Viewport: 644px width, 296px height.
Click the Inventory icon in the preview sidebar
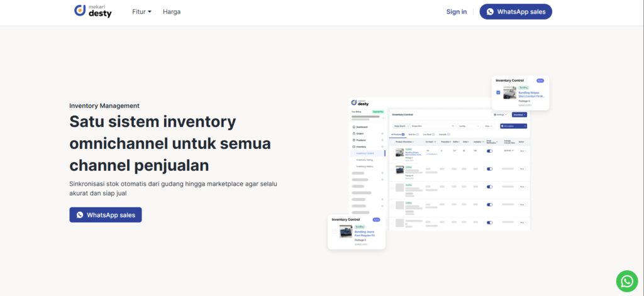354,146
